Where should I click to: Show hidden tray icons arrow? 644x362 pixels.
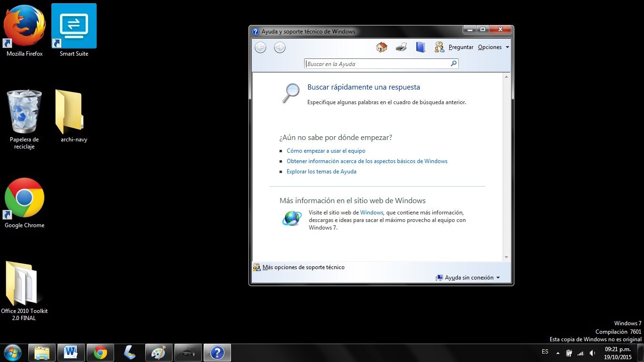click(x=558, y=353)
